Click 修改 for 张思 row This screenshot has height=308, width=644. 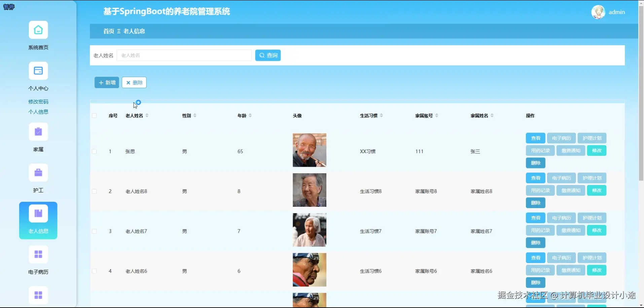point(597,151)
